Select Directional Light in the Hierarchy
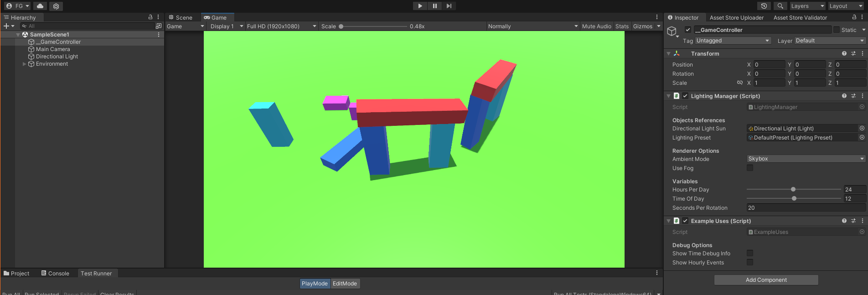This screenshot has width=868, height=295. [x=57, y=57]
